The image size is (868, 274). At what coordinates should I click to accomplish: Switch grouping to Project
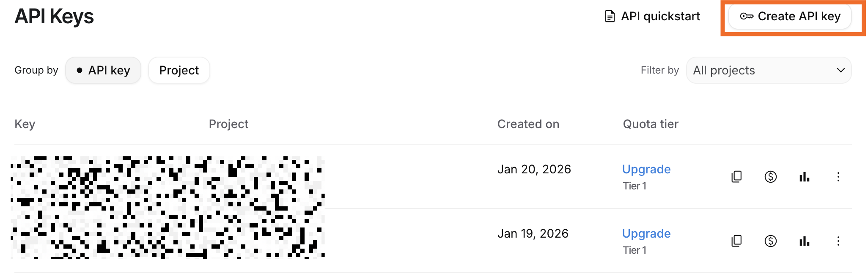[x=179, y=70]
